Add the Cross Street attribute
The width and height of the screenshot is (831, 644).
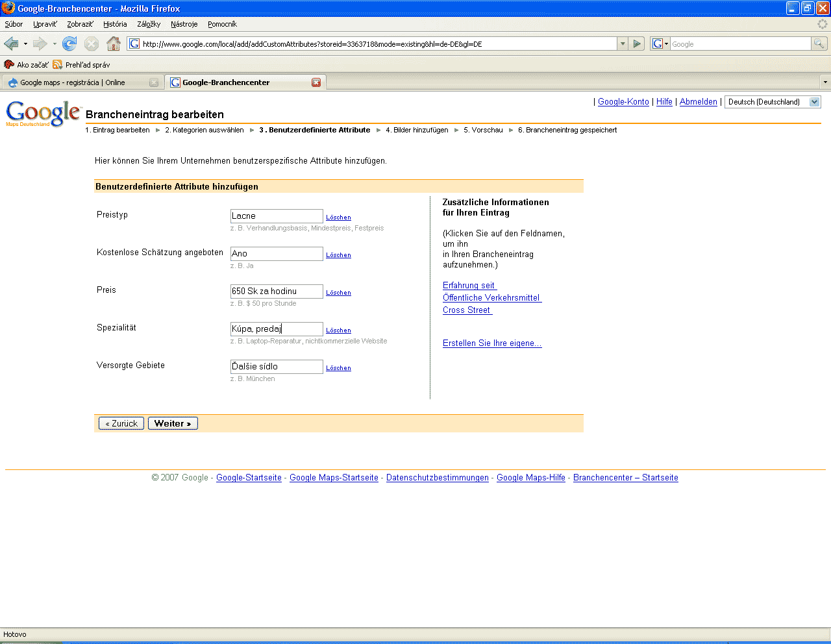pos(467,310)
